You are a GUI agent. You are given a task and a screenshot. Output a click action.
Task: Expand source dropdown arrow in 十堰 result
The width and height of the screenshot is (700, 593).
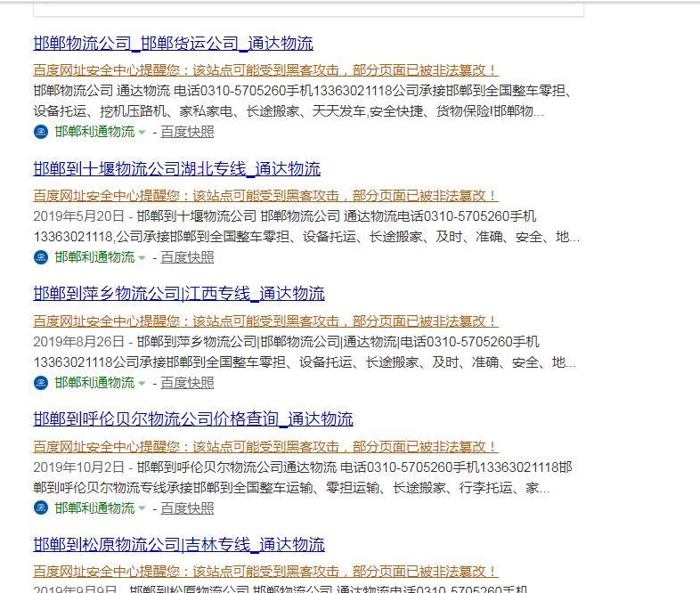coord(142,258)
